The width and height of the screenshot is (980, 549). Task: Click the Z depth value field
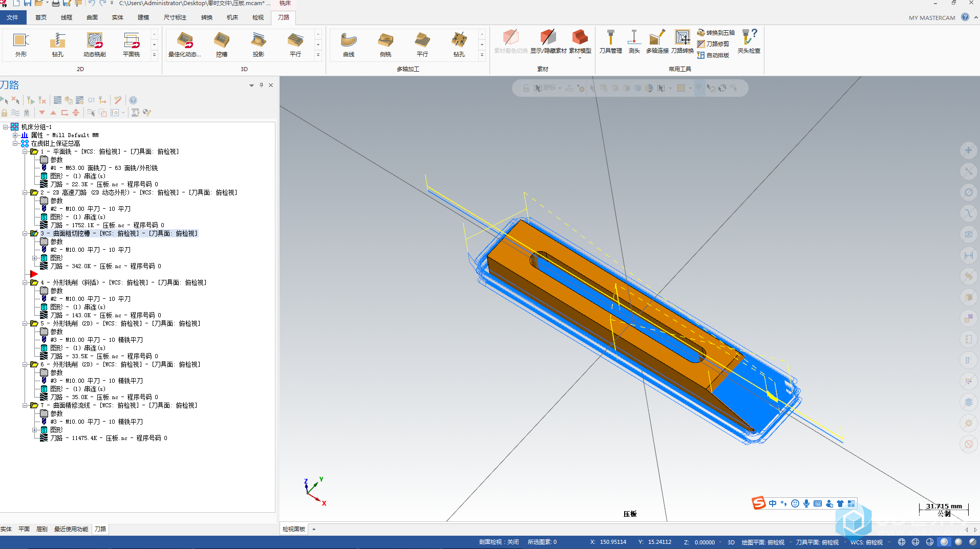tap(705, 542)
